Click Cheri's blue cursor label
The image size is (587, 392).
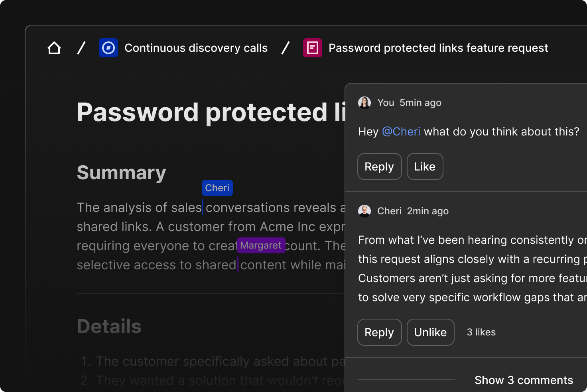[x=217, y=188]
